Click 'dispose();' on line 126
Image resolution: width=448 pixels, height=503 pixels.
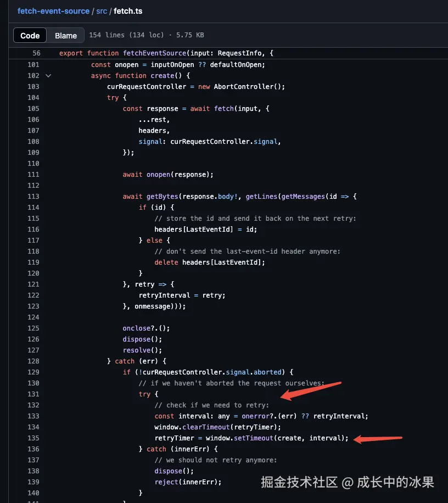click(x=142, y=339)
